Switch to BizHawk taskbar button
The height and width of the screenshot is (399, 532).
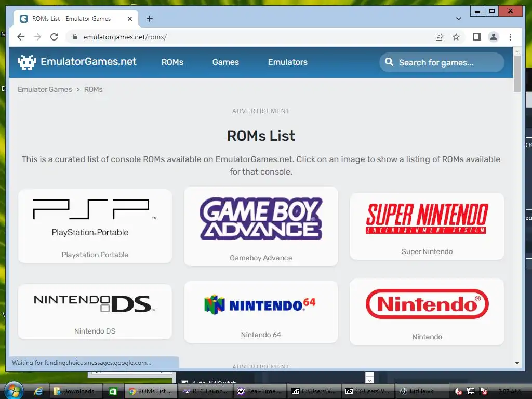(422, 391)
